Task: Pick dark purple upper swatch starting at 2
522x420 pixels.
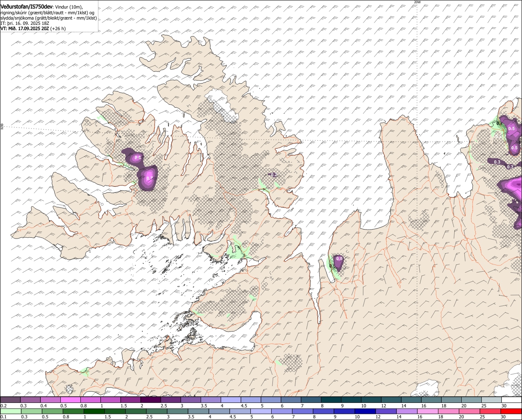Action: point(150,400)
